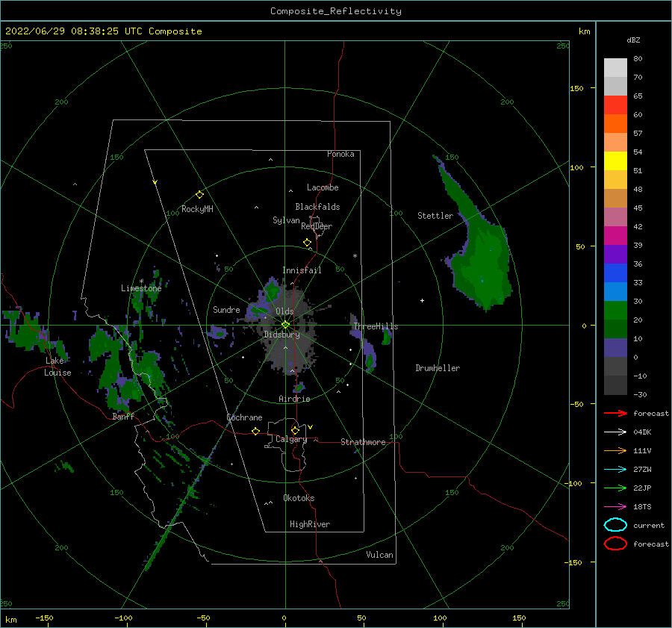Click the Ponoka label
The image size is (672, 628).
[340, 154]
